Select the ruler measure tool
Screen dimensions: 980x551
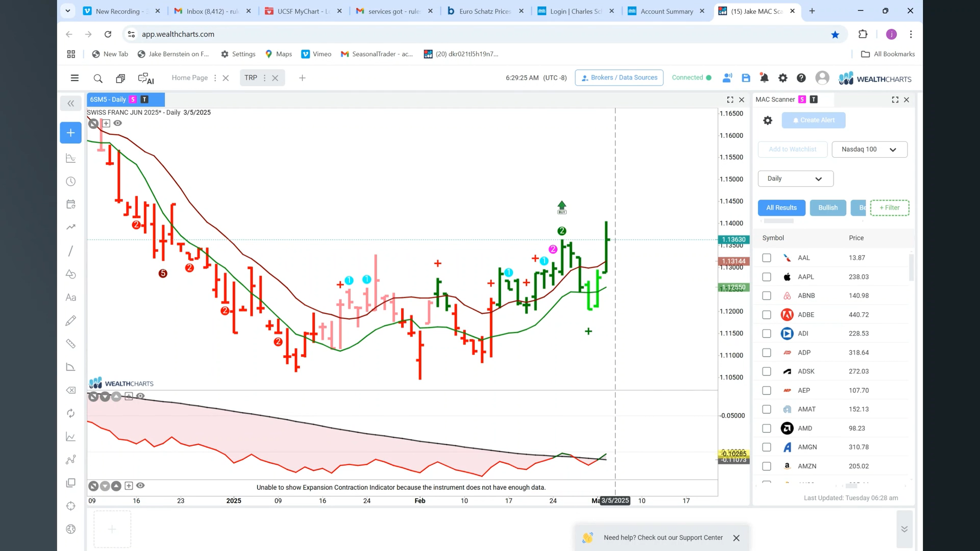[x=71, y=344]
